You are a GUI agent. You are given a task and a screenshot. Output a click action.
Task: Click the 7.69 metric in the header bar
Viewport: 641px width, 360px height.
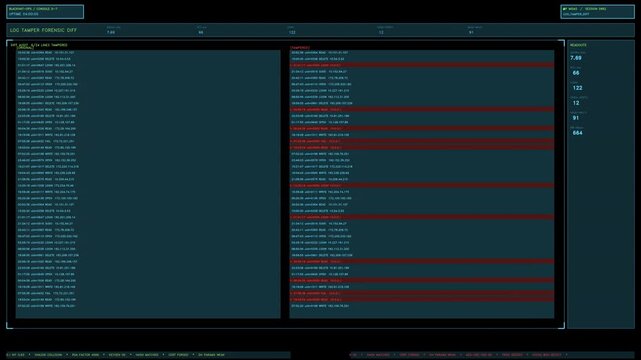pos(111,32)
